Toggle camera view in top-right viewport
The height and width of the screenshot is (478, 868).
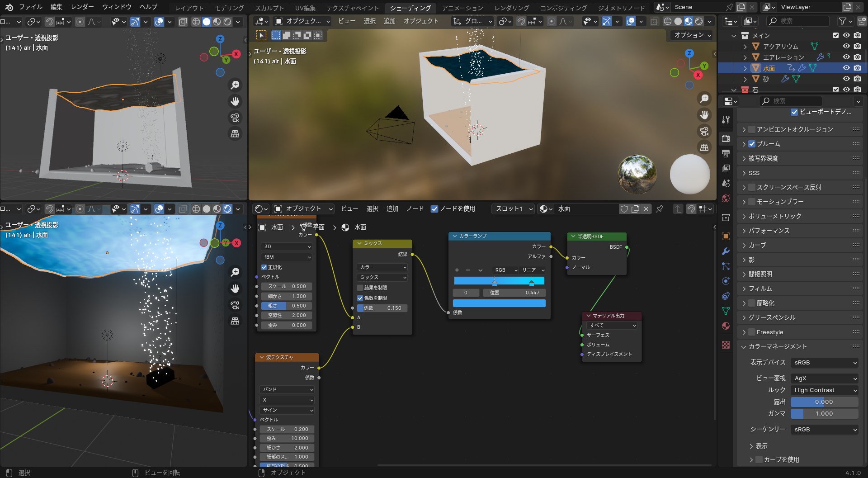click(704, 131)
